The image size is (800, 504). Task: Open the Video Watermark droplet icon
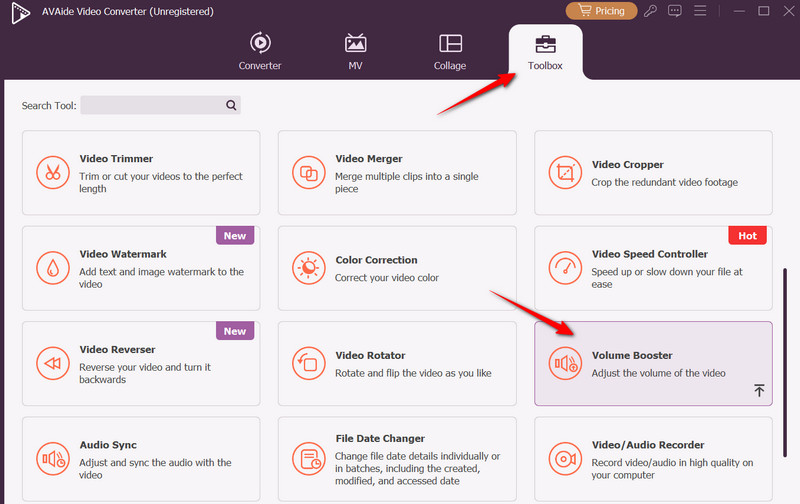pyautogui.click(x=53, y=267)
